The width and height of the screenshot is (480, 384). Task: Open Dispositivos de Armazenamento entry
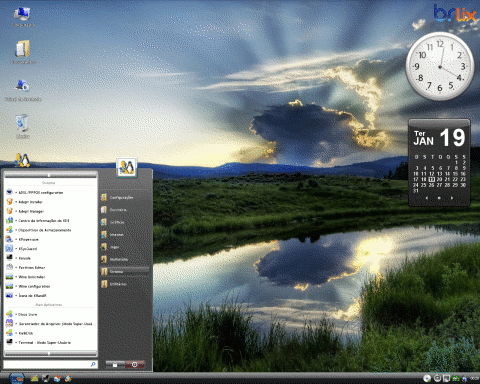coord(51,230)
